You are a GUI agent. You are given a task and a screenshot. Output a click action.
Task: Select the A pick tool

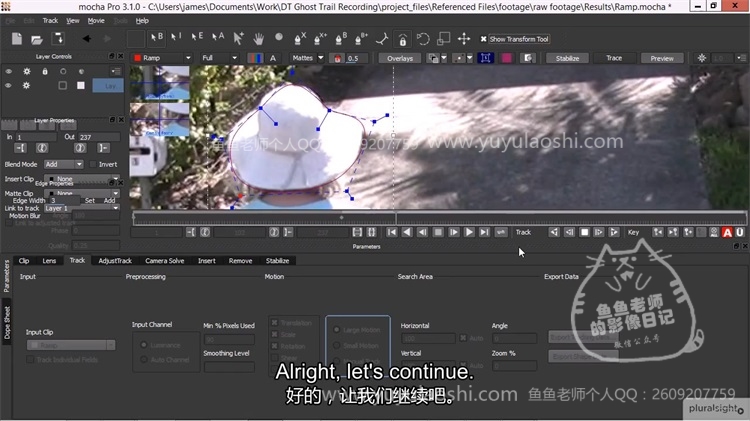[x=218, y=37]
